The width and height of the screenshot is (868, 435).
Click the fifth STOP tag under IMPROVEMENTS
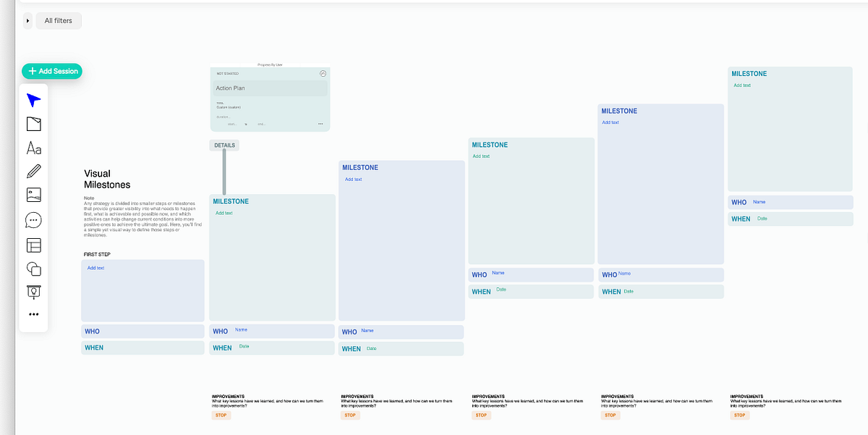739,415
